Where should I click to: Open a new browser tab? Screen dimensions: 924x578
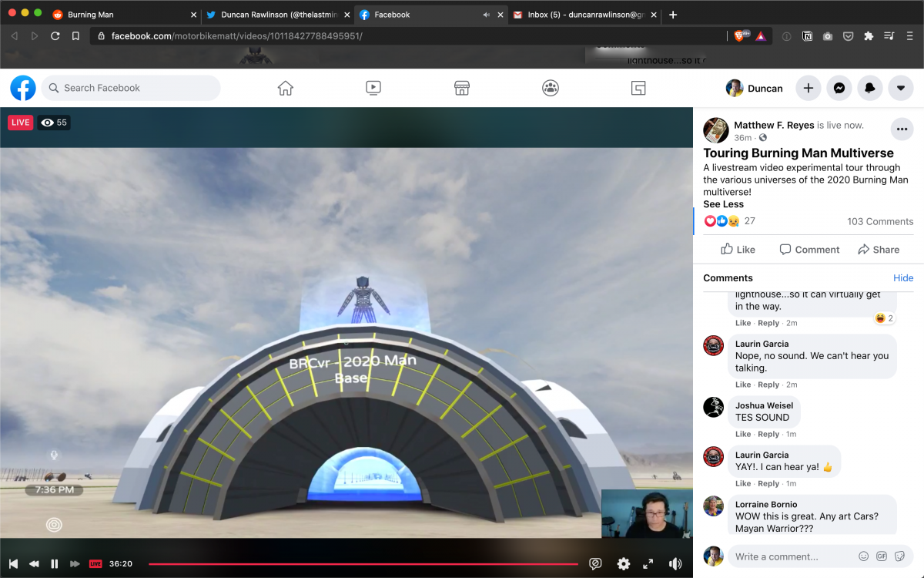673,15
